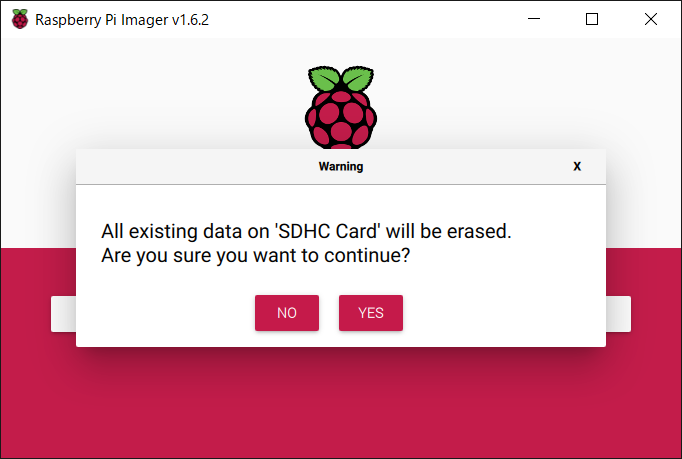Maximize the Raspberry Pi Imager window
This screenshot has height=459, width=682.
coord(592,19)
